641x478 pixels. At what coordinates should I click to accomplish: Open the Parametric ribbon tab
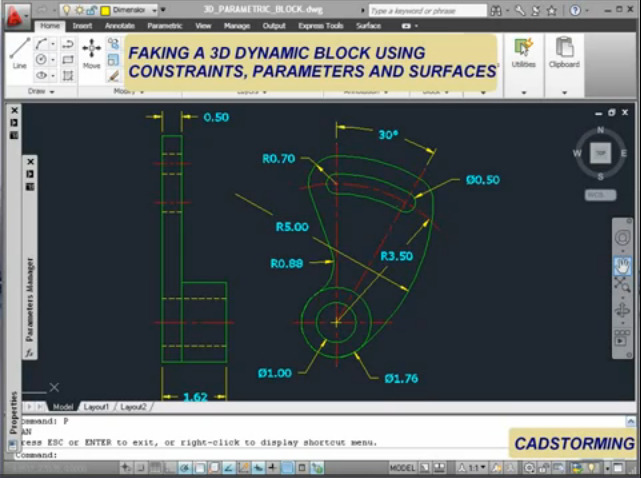click(x=164, y=26)
